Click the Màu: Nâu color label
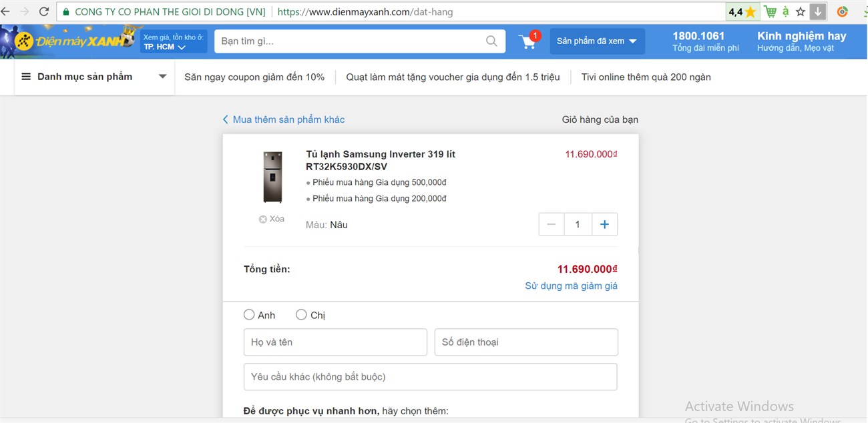868x423 pixels. click(x=327, y=225)
